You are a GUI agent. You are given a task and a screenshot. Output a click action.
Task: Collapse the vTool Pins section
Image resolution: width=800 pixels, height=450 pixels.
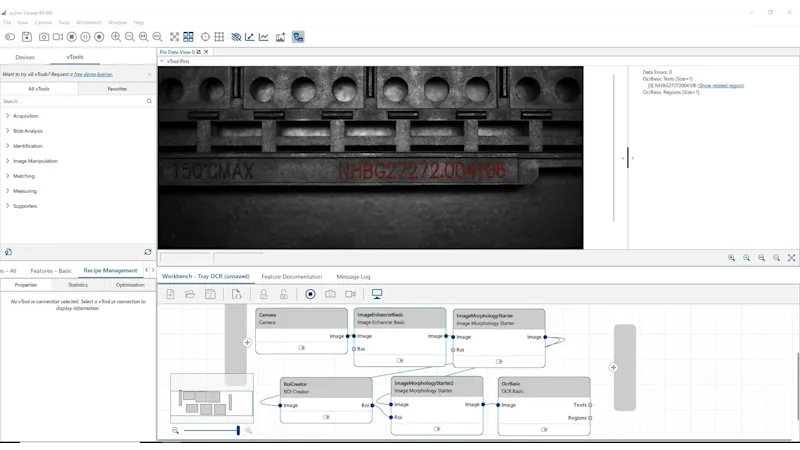tap(162, 61)
